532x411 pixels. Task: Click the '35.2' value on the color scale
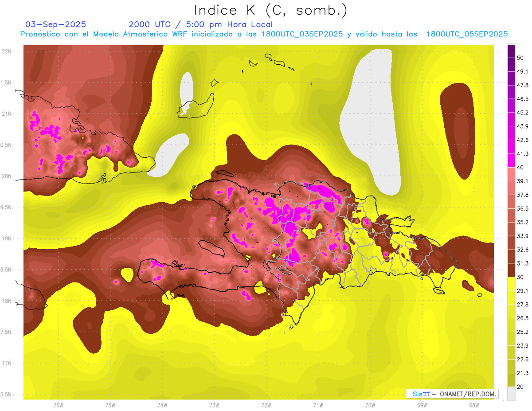(522, 222)
